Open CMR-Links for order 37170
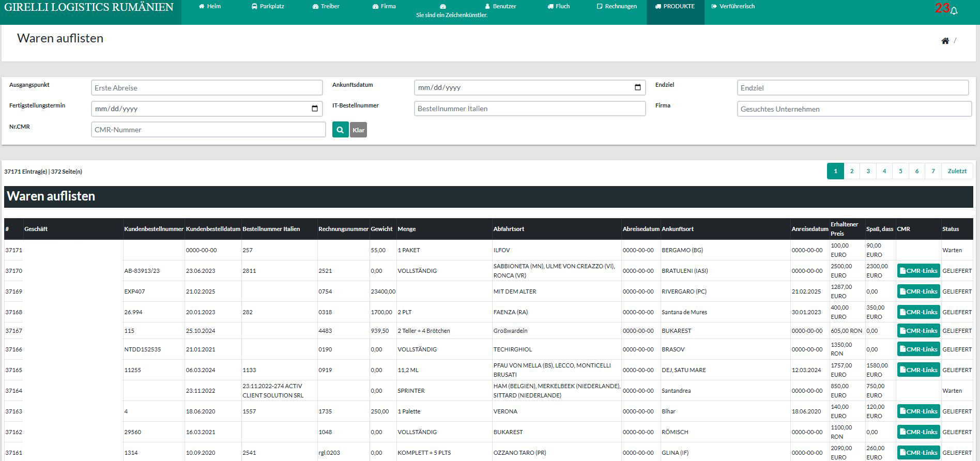Image resolution: width=980 pixels, height=461 pixels. [x=918, y=271]
